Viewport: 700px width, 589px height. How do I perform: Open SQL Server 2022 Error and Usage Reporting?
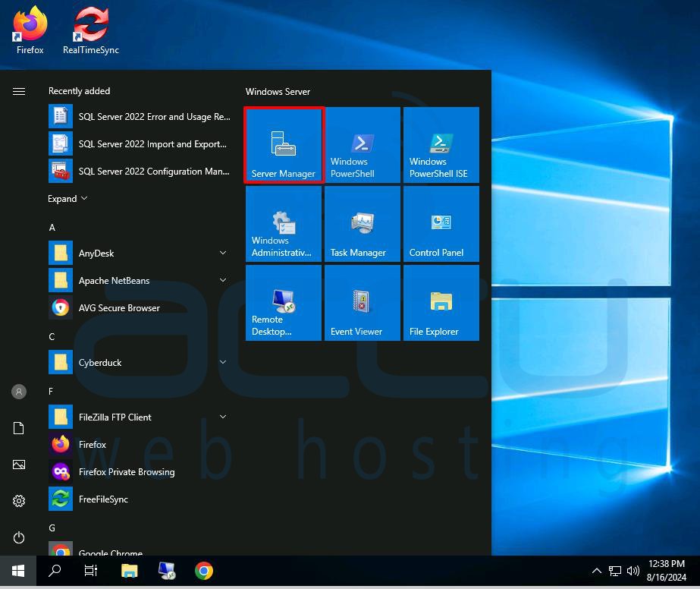(x=140, y=117)
